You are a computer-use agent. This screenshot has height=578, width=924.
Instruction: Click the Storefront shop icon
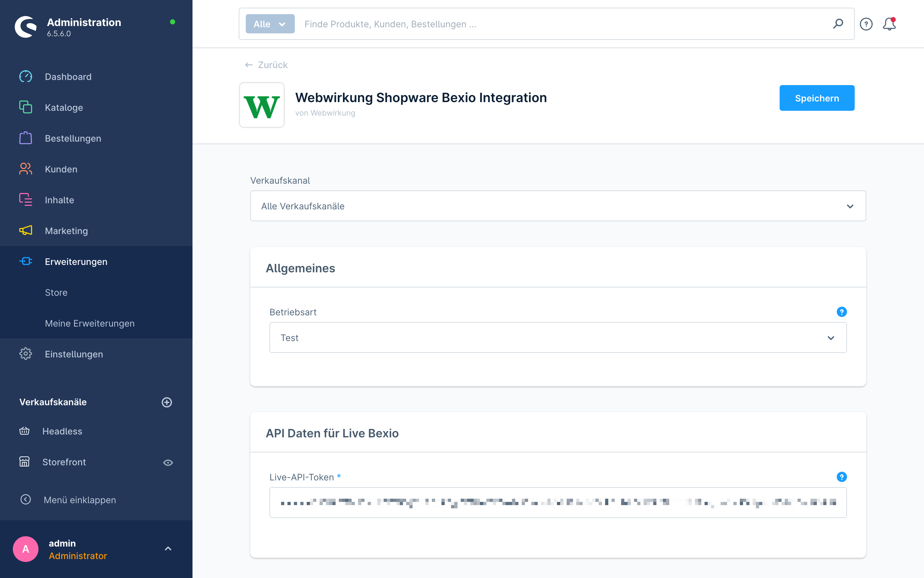coord(24,461)
